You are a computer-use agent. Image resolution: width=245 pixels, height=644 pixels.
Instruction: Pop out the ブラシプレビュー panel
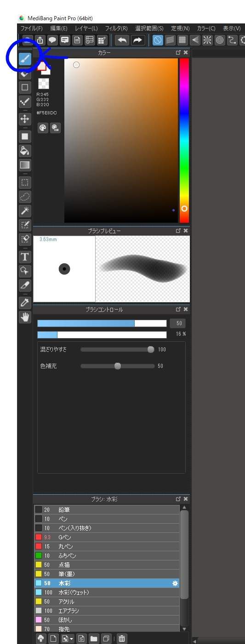[178, 231]
